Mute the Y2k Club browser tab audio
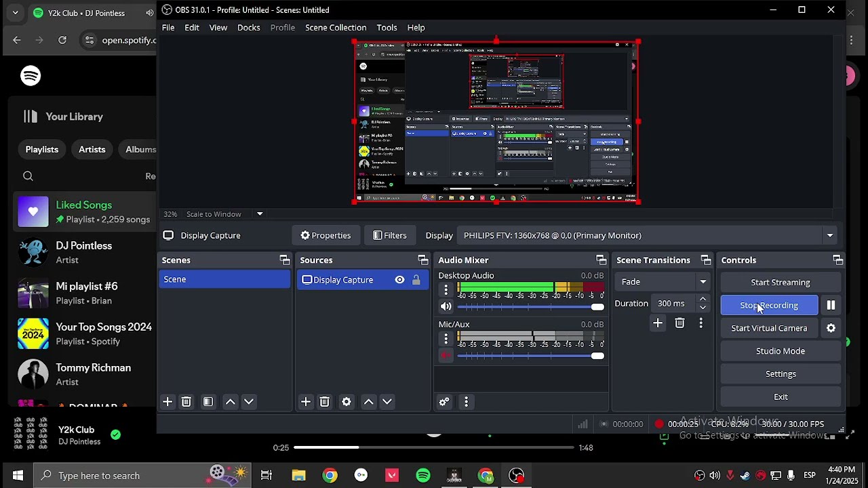Viewport: 868px width, 488px height. pyautogui.click(x=150, y=13)
